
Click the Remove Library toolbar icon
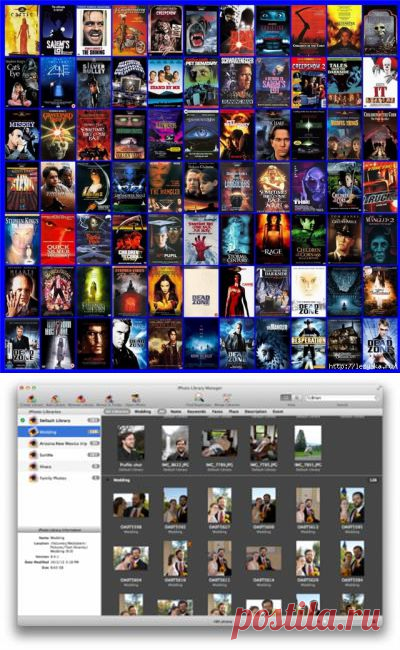(x=80, y=398)
